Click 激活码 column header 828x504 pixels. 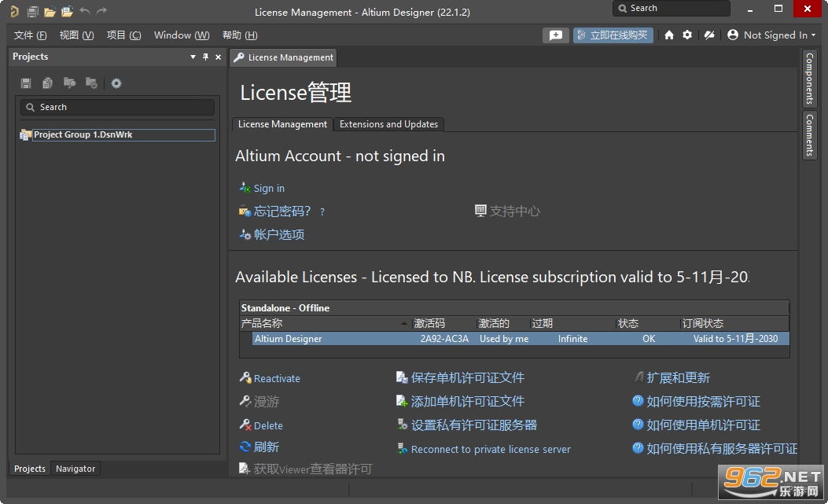[x=444, y=323]
